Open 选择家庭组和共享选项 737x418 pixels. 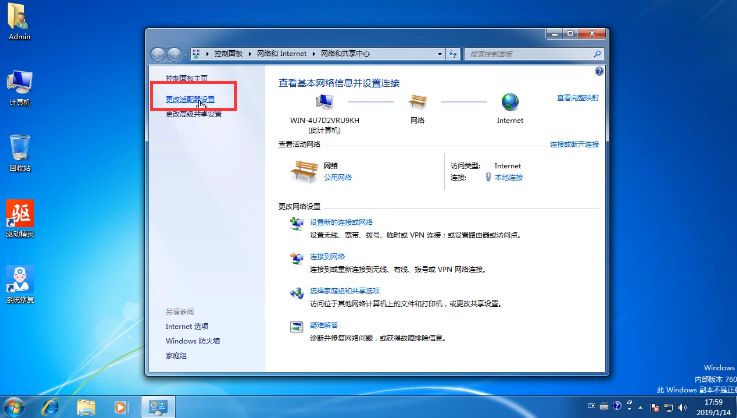[x=345, y=291]
